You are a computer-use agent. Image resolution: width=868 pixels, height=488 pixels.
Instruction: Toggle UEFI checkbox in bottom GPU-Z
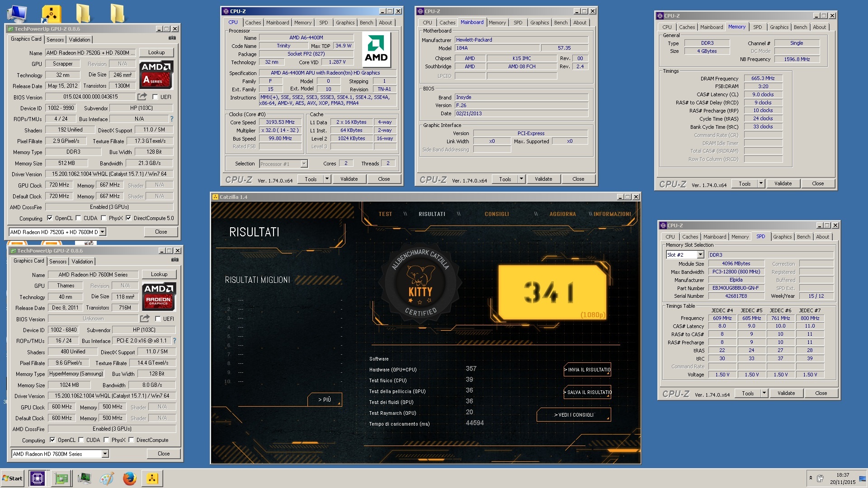click(x=158, y=319)
